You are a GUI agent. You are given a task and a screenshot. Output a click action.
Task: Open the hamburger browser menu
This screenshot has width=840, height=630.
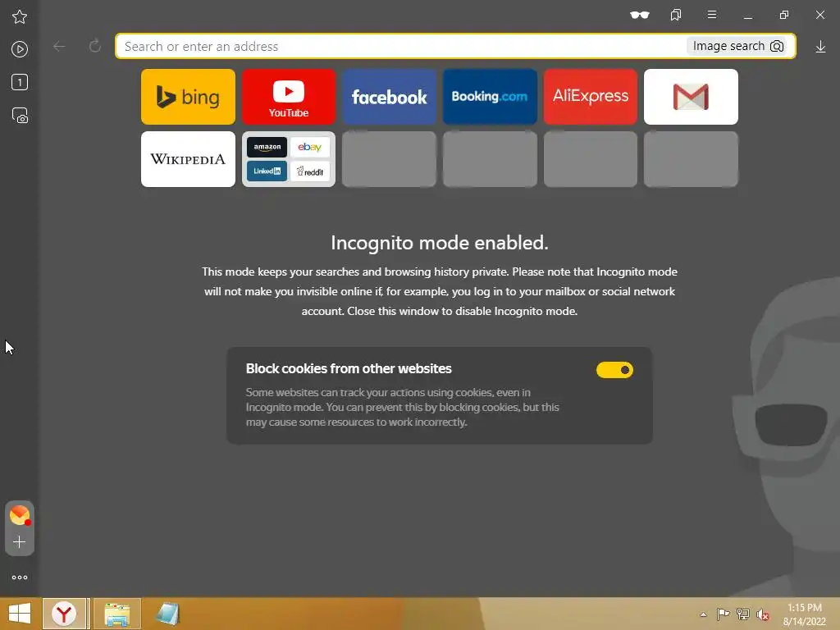(712, 15)
